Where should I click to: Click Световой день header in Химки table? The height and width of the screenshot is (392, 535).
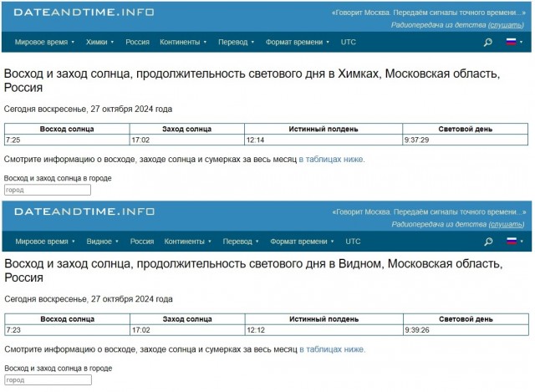click(x=465, y=129)
